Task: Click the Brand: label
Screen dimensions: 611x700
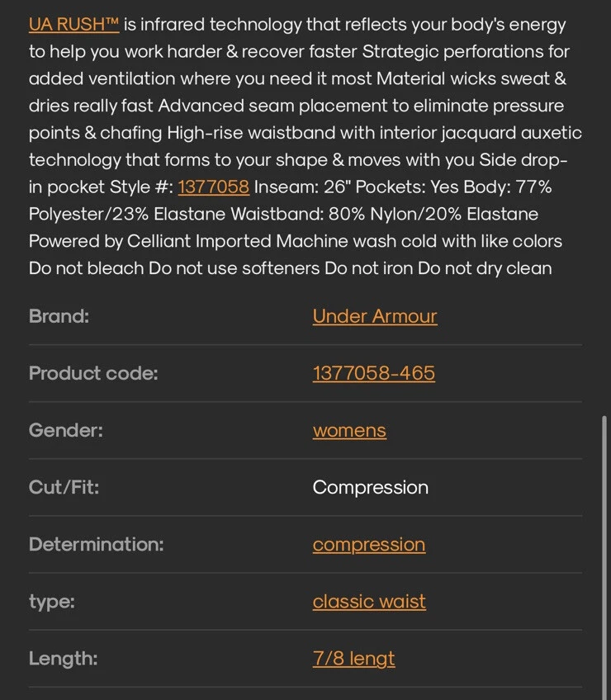Action: [x=59, y=316]
